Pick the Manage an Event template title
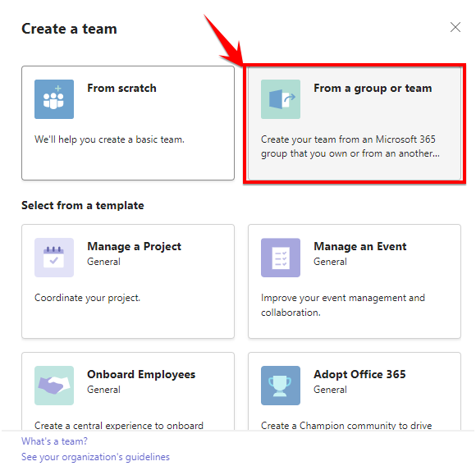This screenshot has height=475, width=476. 359,246
